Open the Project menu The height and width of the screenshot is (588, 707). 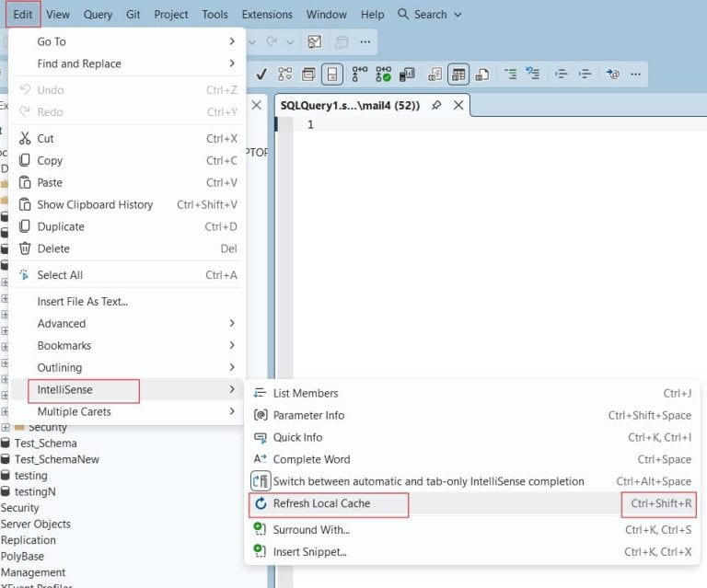[171, 15]
